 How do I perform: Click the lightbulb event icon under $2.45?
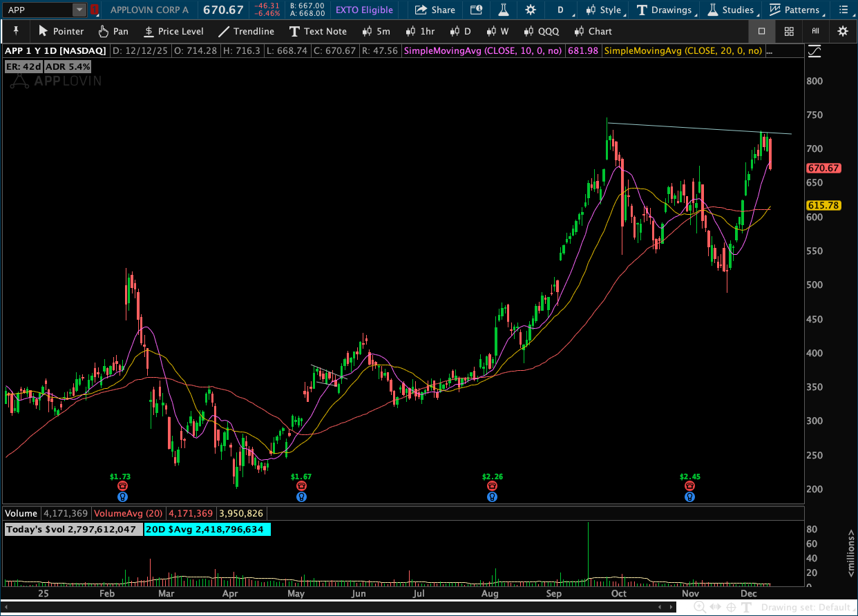pyautogui.click(x=689, y=497)
